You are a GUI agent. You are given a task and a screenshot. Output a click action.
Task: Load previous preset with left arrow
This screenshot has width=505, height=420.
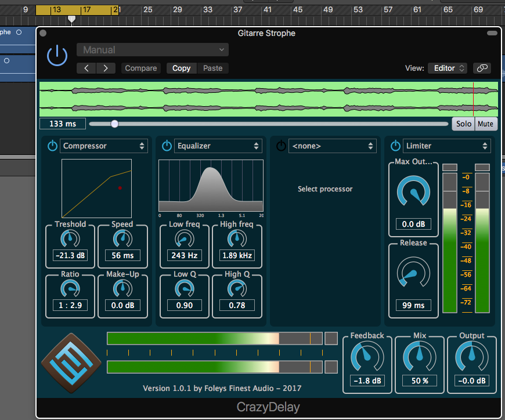coord(86,68)
